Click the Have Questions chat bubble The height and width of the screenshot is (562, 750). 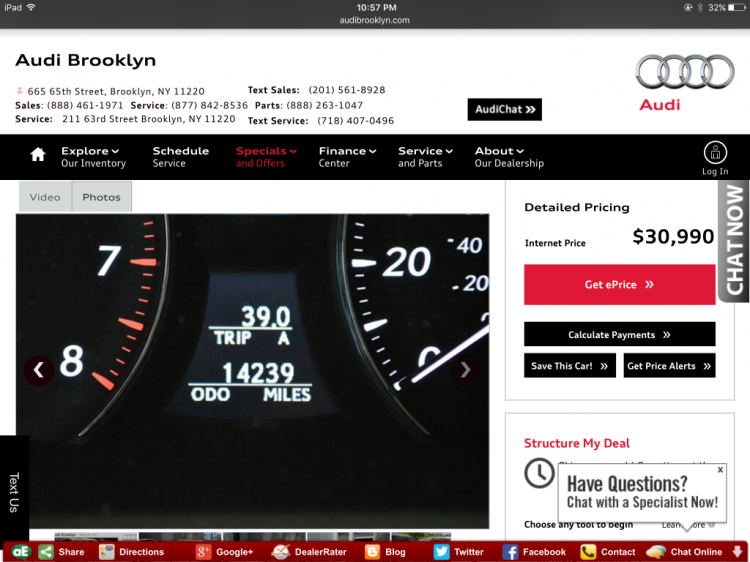click(x=642, y=493)
